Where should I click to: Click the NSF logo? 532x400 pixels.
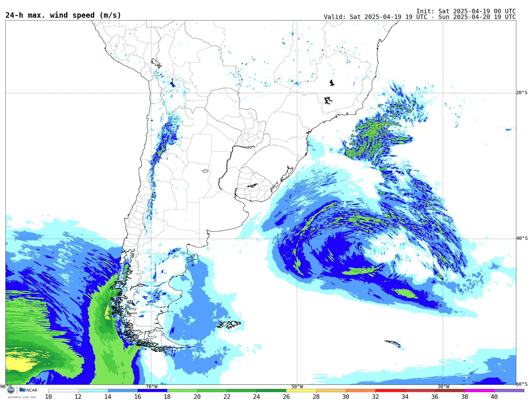coord(11,390)
